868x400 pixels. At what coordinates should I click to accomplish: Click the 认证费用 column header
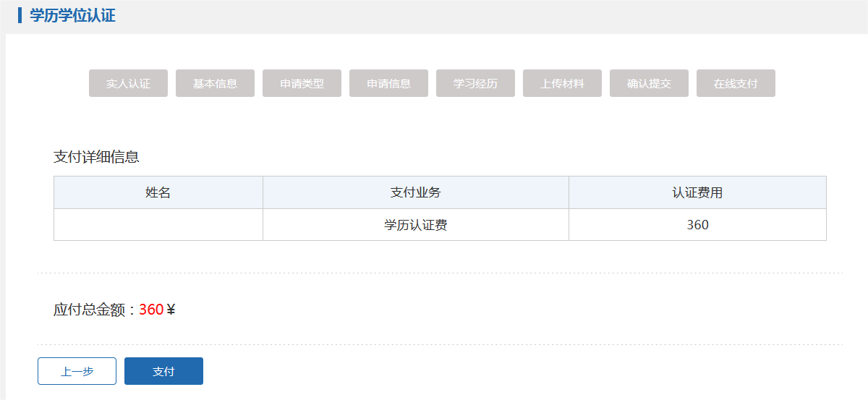tap(697, 192)
